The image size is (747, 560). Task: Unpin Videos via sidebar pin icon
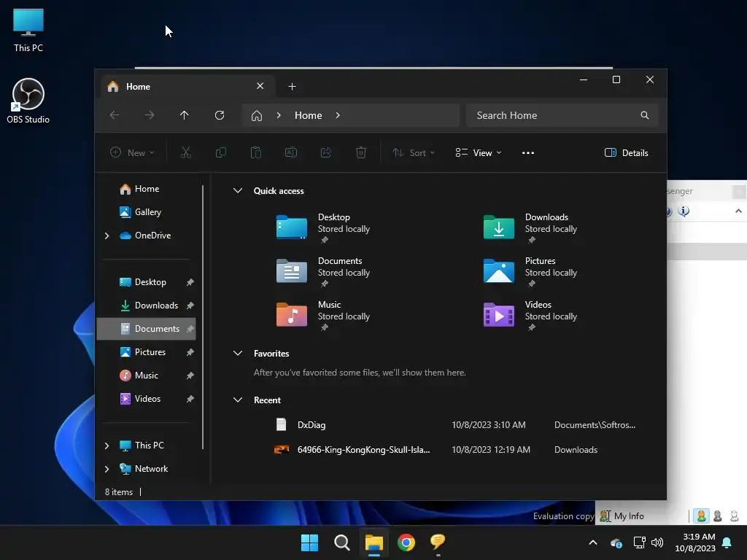coord(190,399)
